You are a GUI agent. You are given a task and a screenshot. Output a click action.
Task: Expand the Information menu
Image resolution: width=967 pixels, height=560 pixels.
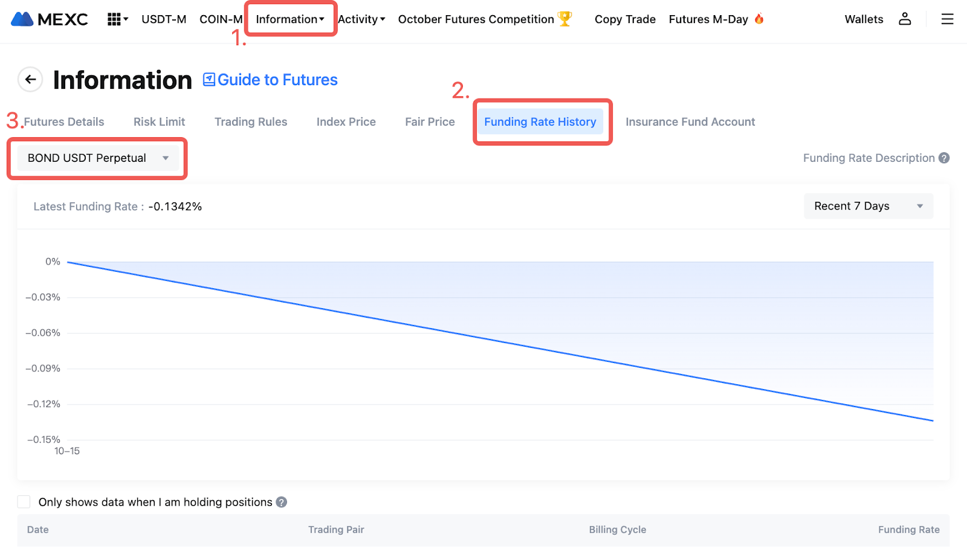(290, 19)
